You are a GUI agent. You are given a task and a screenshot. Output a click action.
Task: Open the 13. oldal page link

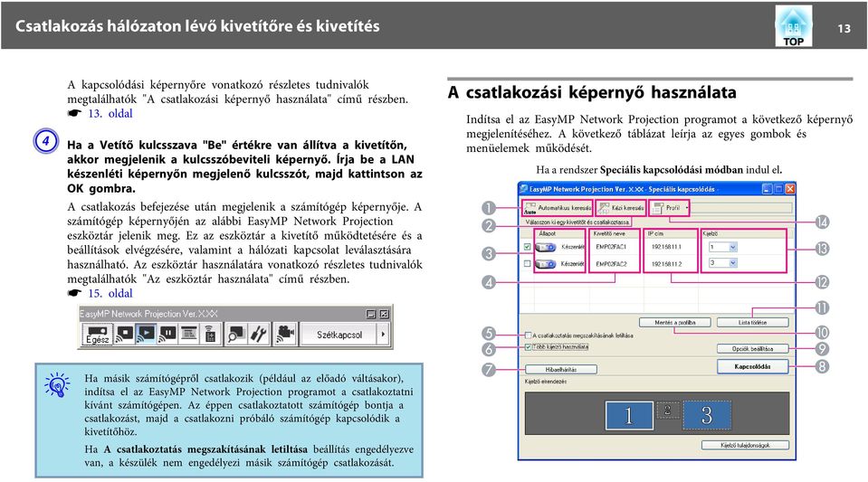110,113
